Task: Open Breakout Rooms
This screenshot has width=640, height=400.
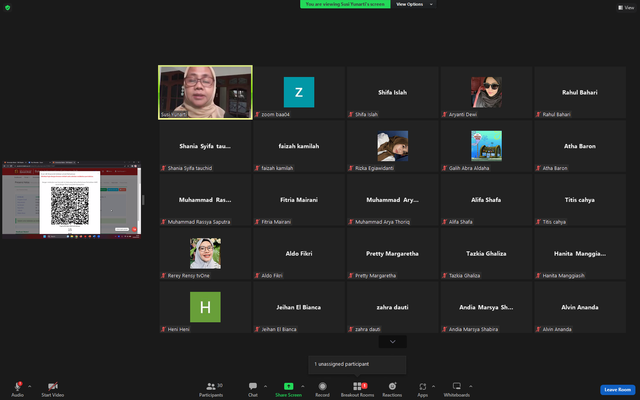Action: click(358, 389)
